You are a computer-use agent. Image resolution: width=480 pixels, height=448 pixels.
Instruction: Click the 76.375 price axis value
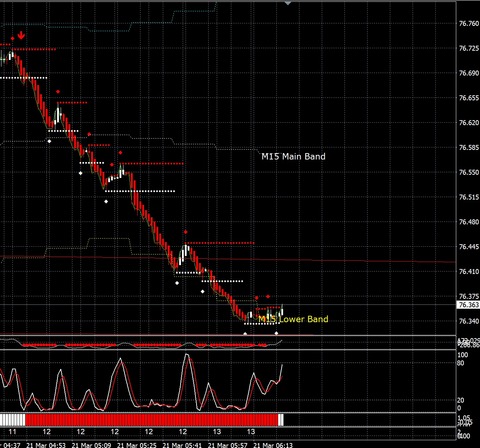click(469, 296)
